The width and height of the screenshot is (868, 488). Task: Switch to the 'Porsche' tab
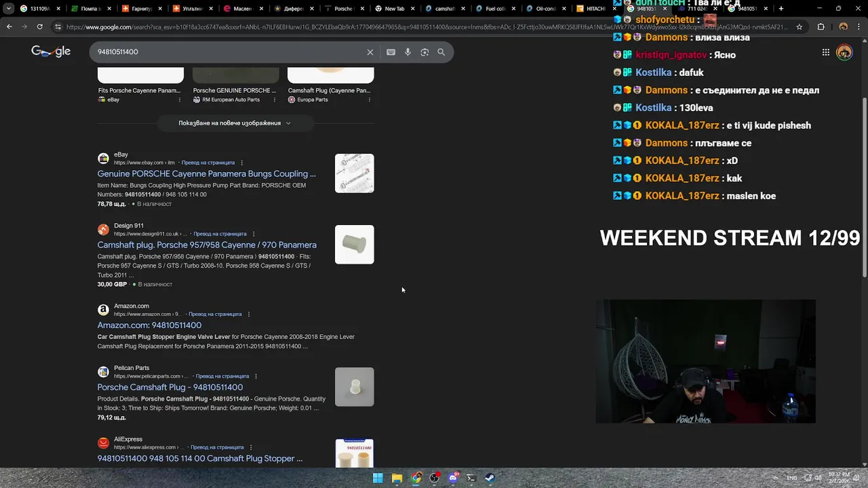point(343,9)
